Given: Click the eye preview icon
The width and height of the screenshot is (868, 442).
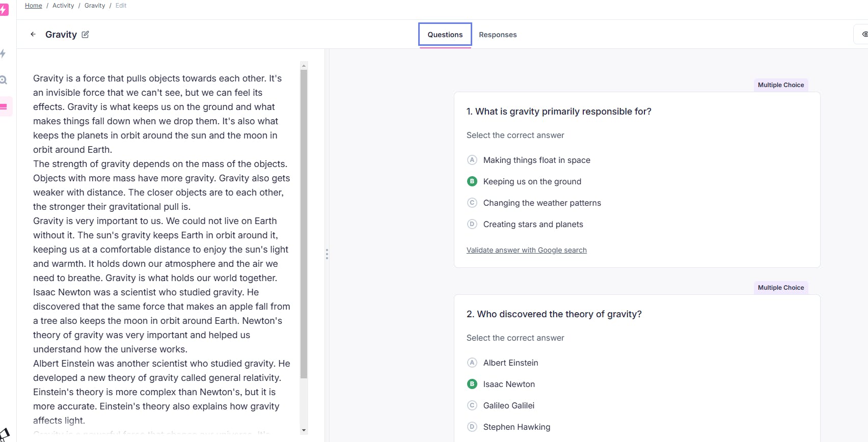Looking at the screenshot, I should pos(864,34).
